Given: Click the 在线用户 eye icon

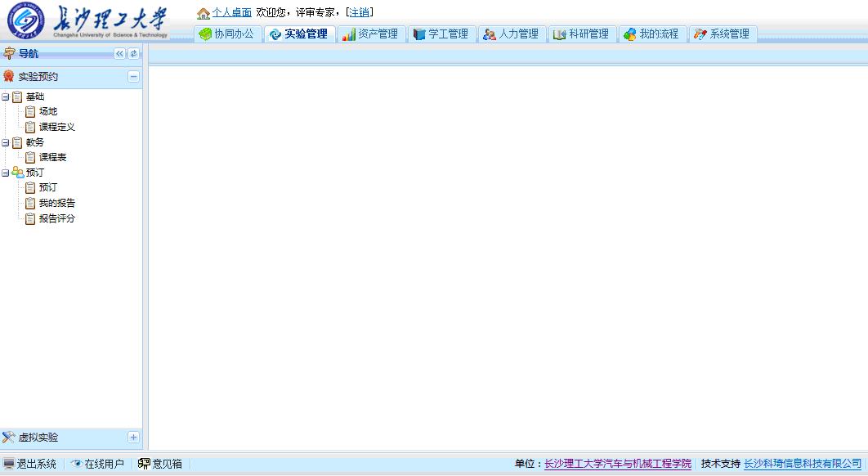Looking at the screenshot, I should [76, 464].
